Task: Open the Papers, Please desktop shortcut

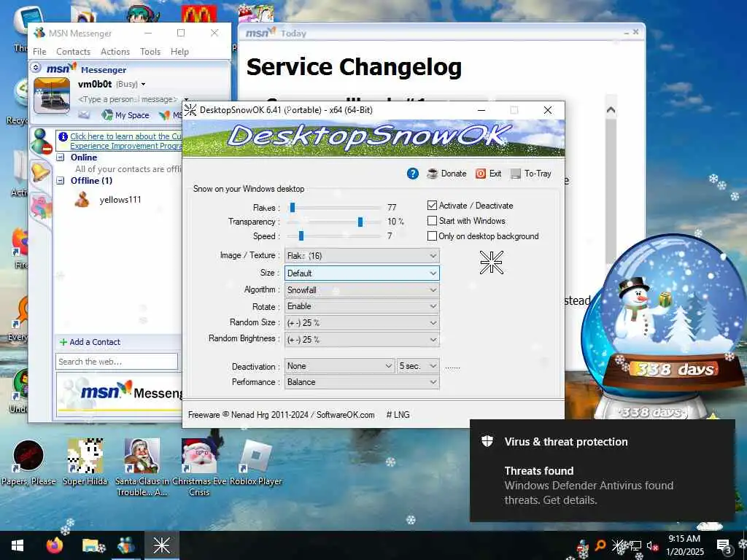Action: [28, 462]
